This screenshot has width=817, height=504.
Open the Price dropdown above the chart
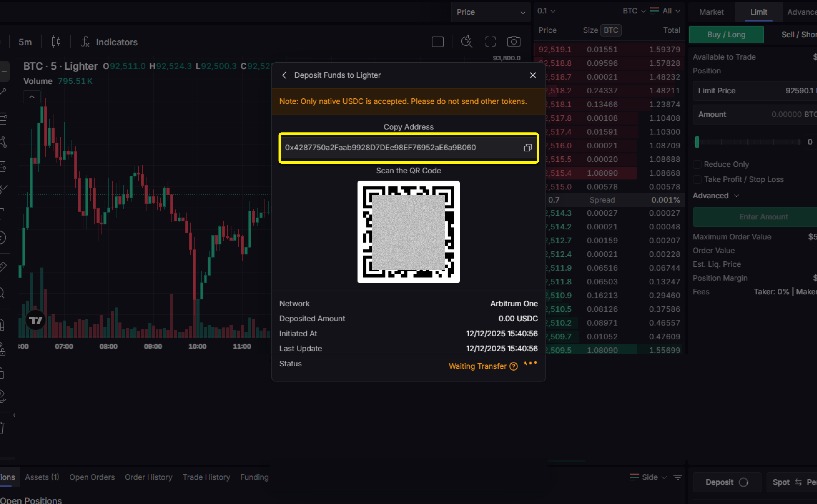point(491,12)
